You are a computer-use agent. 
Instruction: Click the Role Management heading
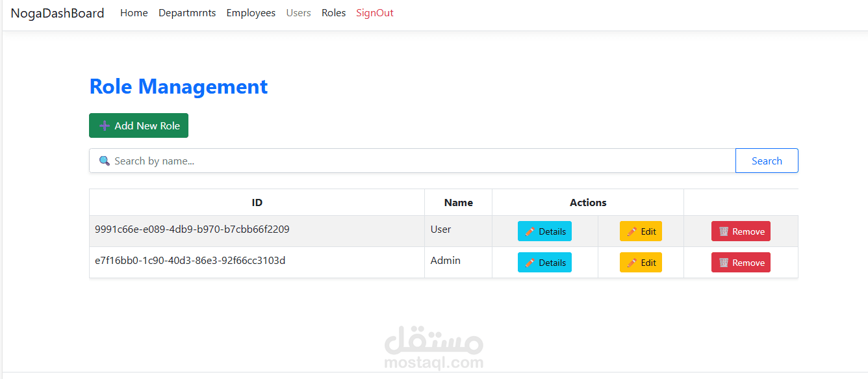179,86
